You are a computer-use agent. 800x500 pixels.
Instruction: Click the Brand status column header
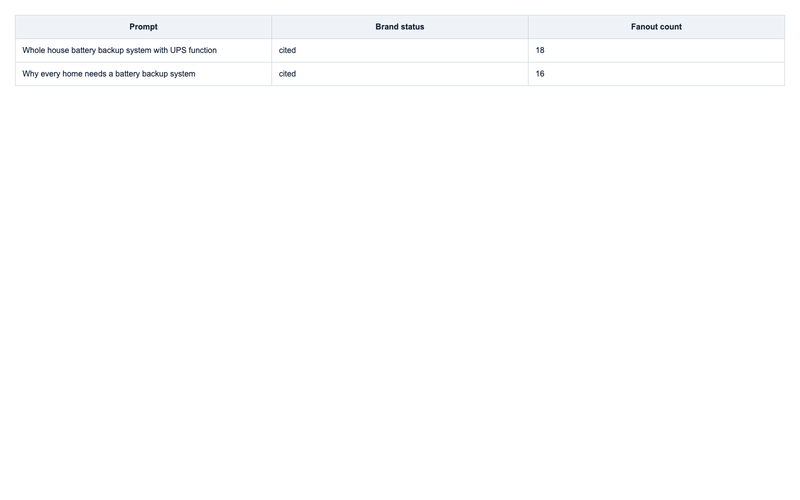[400, 27]
